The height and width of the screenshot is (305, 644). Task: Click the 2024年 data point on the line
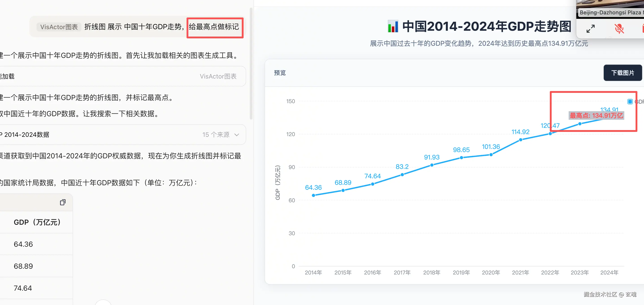[x=609, y=118]
